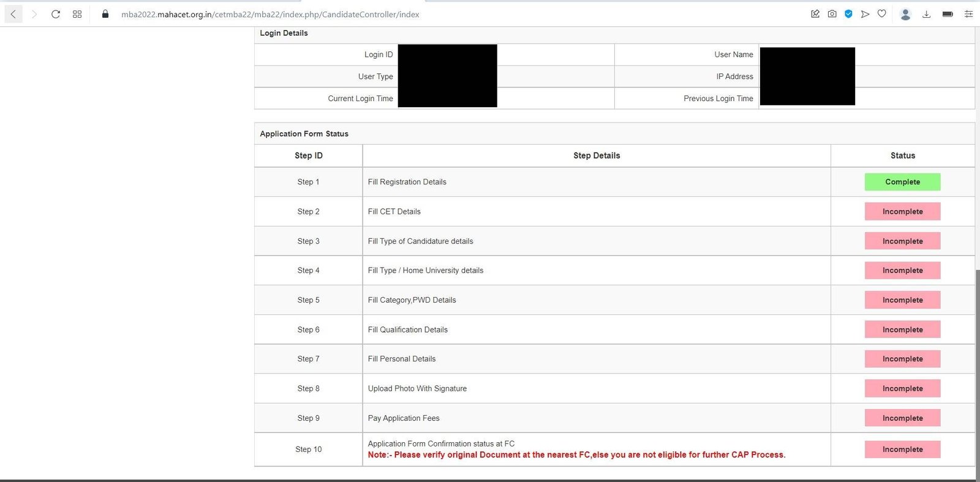The height and width of the screenshot is (482, 980).
Task: Click the 'Step 1' cell
Action: pos(308,182)
